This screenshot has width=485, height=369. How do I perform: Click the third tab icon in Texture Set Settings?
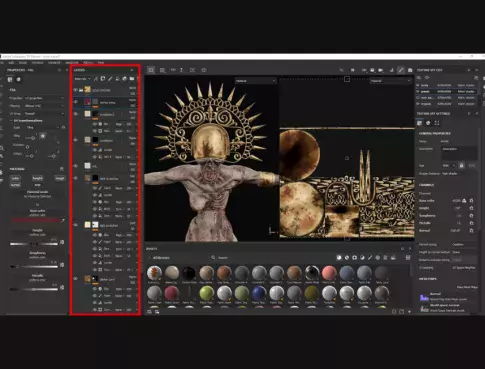[x=437, y=123]
